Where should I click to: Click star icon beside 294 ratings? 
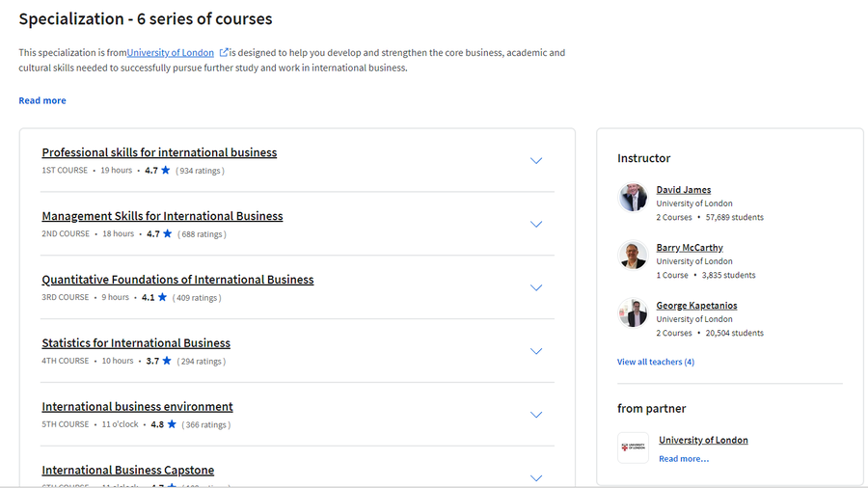coord(167,362)
